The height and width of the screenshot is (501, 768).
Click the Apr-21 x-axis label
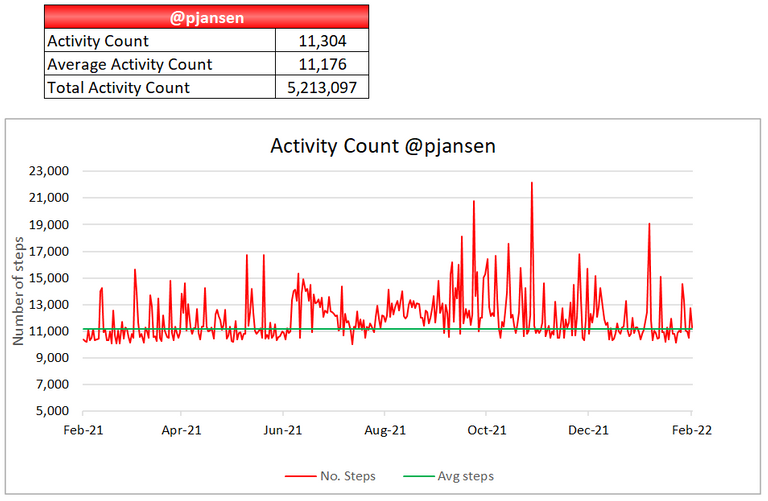point(181,430)
